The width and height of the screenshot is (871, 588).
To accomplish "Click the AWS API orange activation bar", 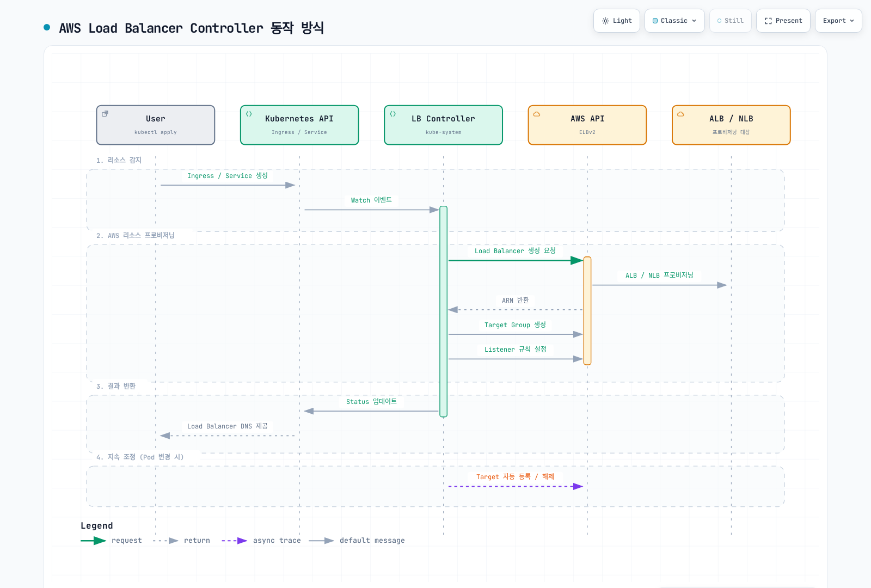I will point(587,311).
